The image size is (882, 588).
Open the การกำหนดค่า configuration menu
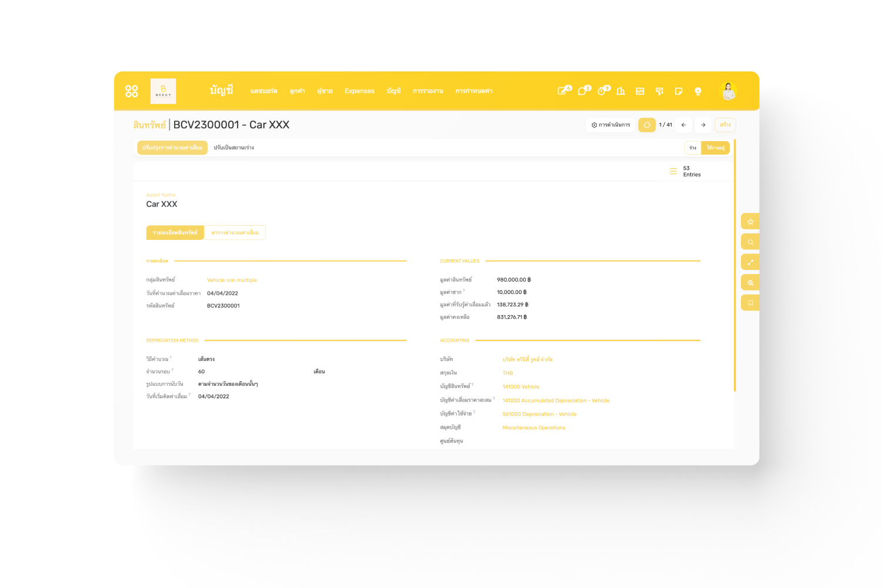474,91
